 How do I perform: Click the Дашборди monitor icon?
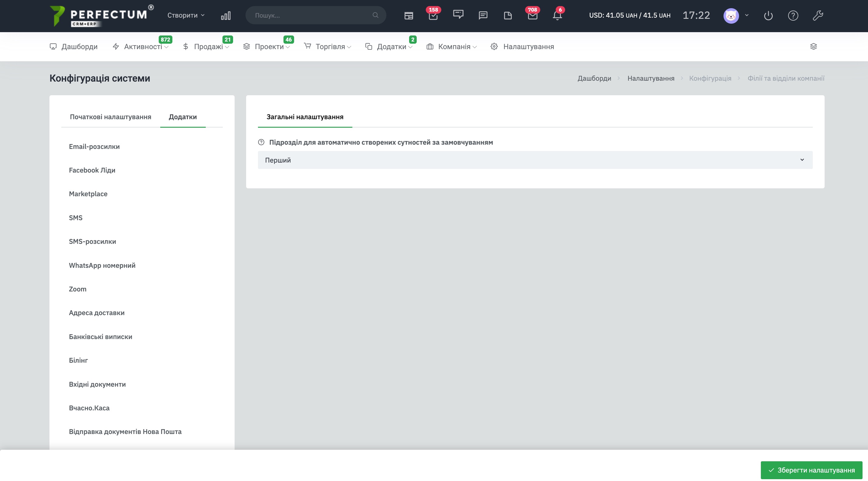click(53, 46)
